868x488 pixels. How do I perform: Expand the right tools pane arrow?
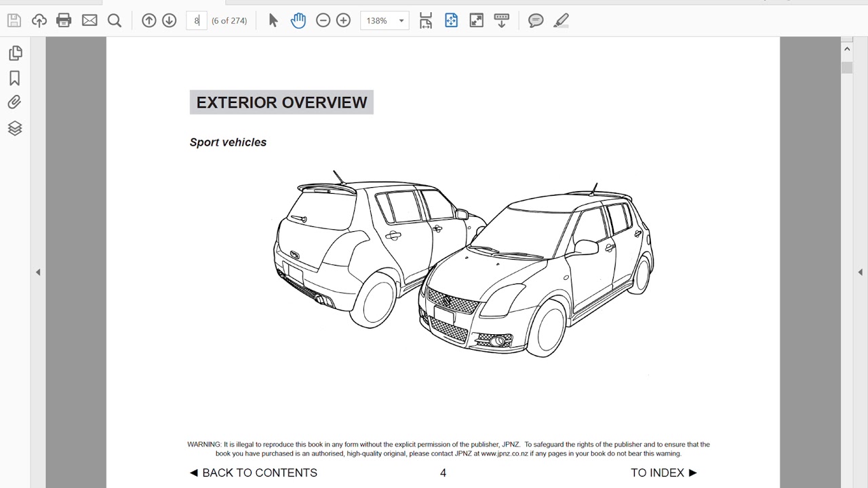tap(861, 272)
